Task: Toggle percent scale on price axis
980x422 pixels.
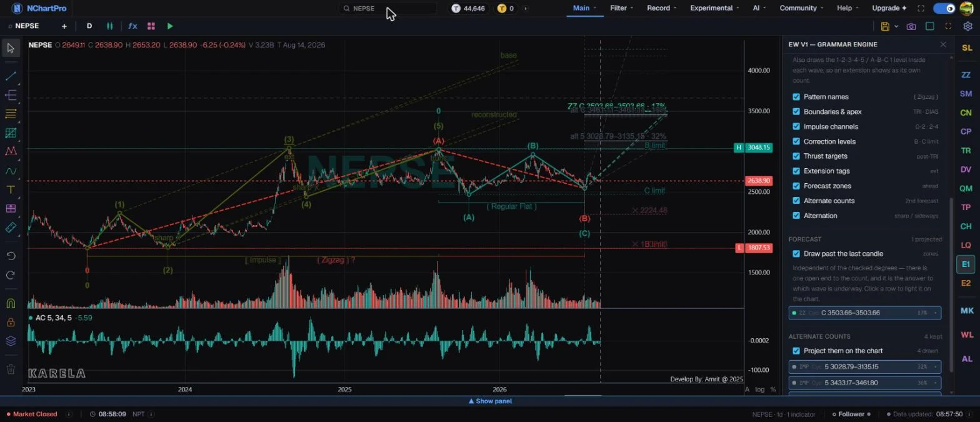Action: pos(772,389)
